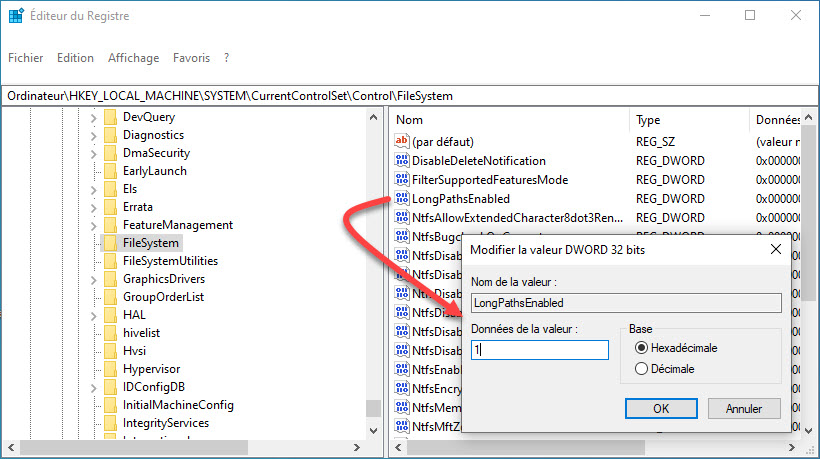Click the tree pane scroll down arrow

tap(373, 431)
